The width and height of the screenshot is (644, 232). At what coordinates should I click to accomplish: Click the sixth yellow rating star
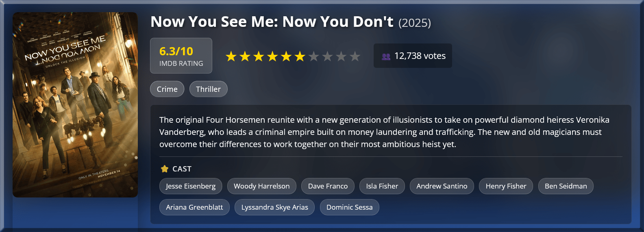(x=300, y=56)
